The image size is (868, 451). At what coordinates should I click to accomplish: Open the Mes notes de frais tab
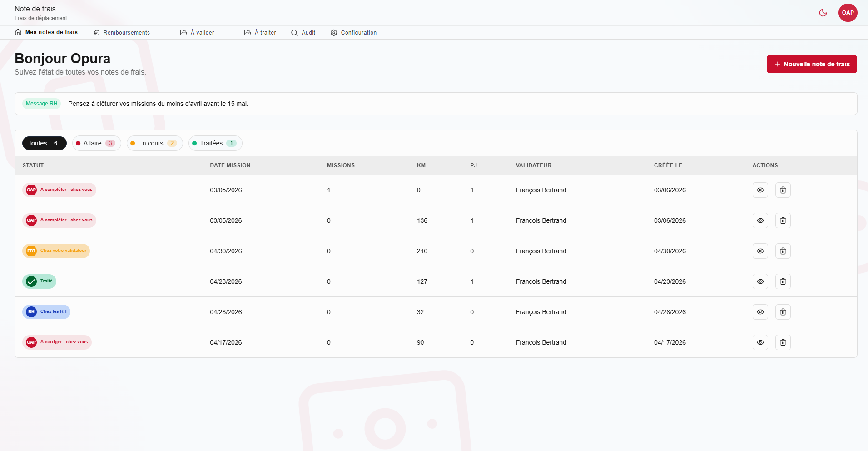[x=46, y=32]
